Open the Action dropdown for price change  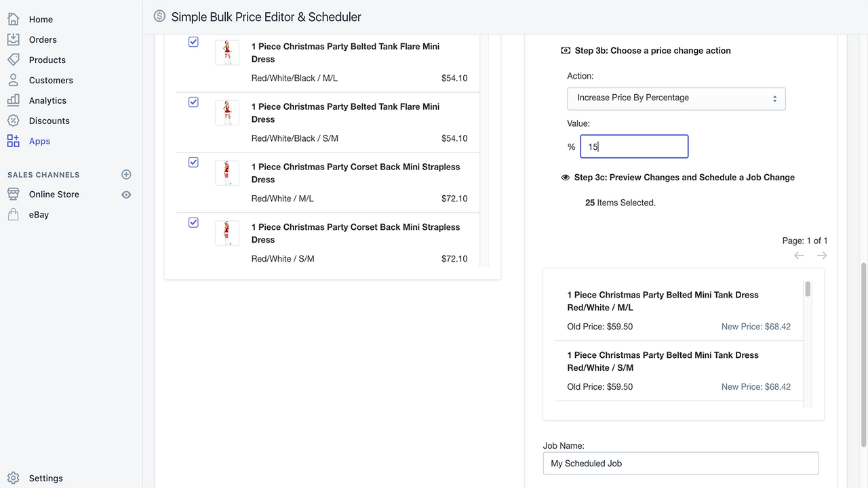(x=676, y=98)
